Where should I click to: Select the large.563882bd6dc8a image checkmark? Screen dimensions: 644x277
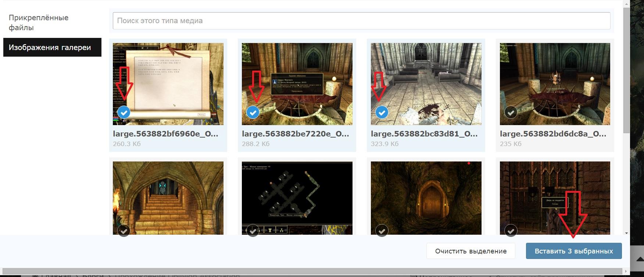click(x=511, y=112)
